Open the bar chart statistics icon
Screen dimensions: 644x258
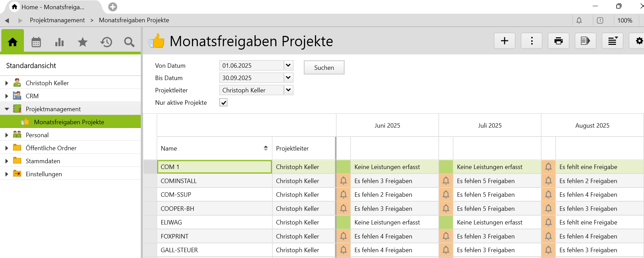pos(59,42)
